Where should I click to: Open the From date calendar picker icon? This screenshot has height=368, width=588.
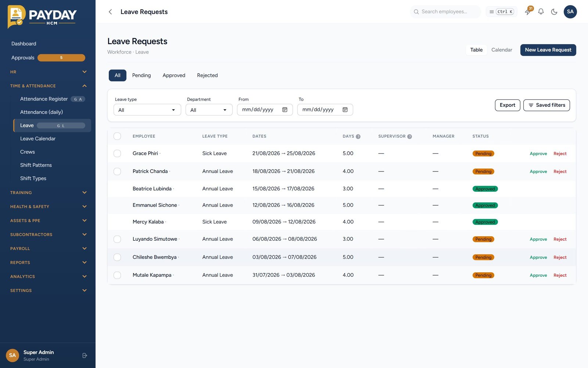click(285, 110)
